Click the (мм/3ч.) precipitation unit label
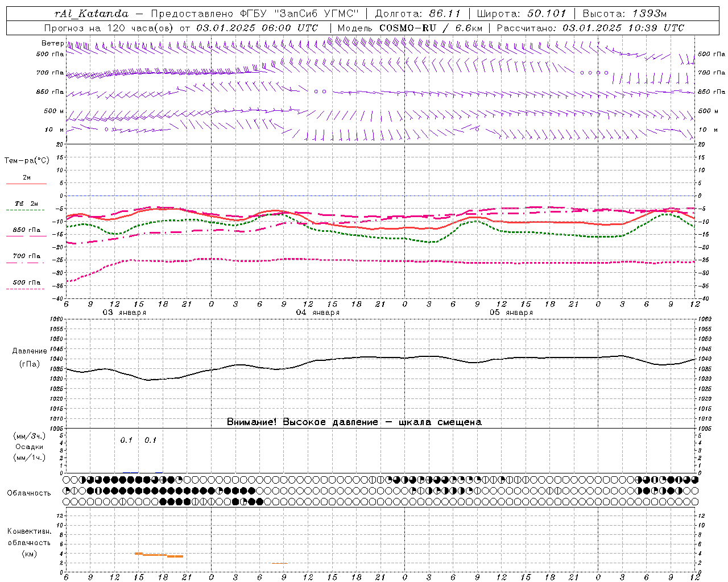Viewport: 728px width, 582px height. click(x=30, y=436)
